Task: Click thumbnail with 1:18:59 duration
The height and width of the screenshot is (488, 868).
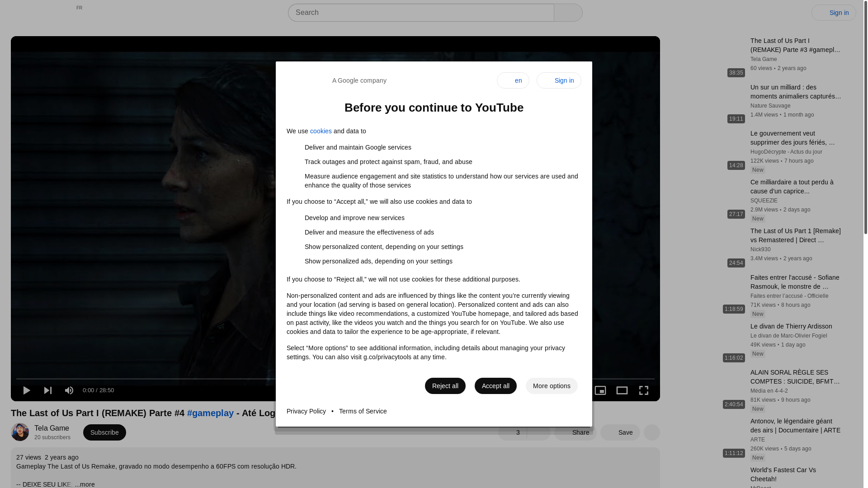Action: 708,294
